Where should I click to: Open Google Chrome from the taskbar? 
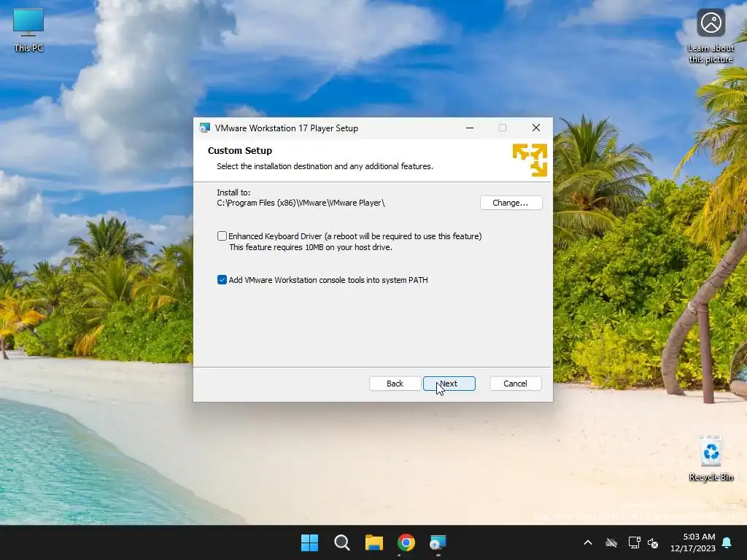tap(406, 542)
